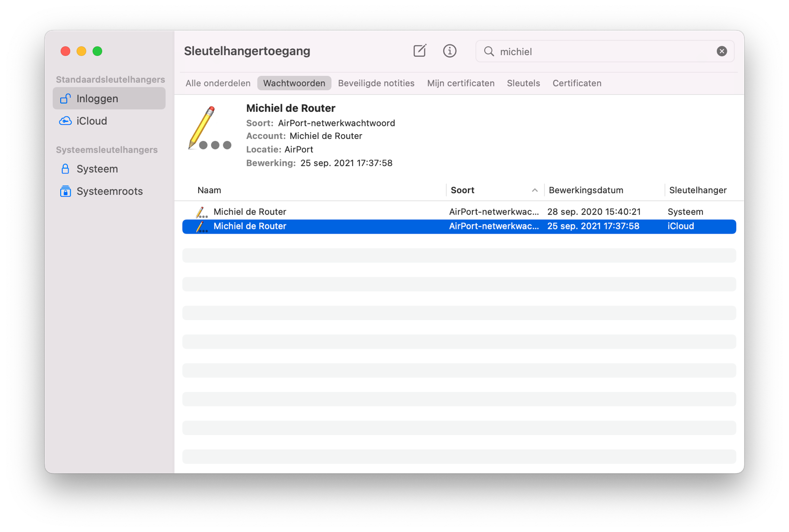
Task: Click the Systeemroots lock-box icon
Action: coord(65,191)
